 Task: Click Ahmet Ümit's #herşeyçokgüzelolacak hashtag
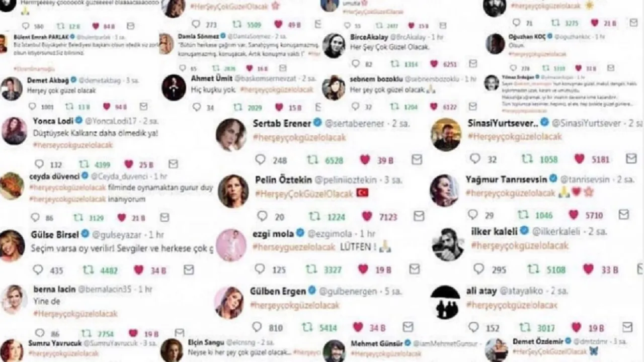[277, 89]
